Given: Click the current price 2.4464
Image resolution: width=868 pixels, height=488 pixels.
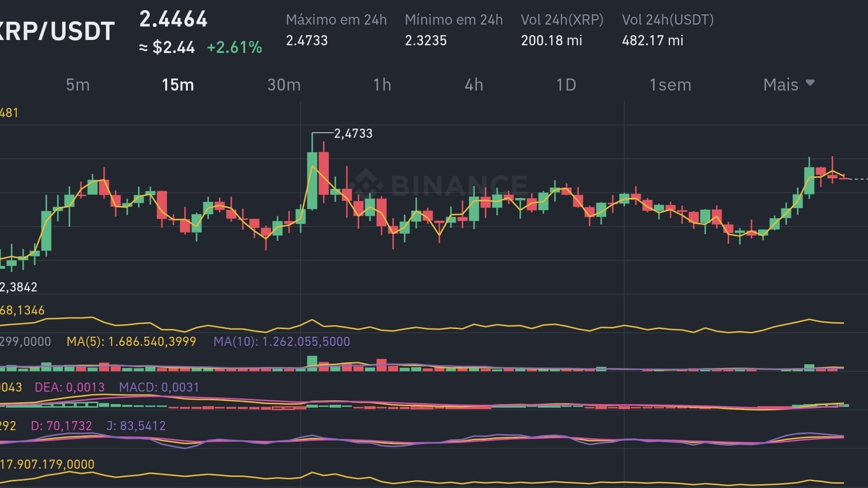Looking at the screenshot, I should click(173, 19).
